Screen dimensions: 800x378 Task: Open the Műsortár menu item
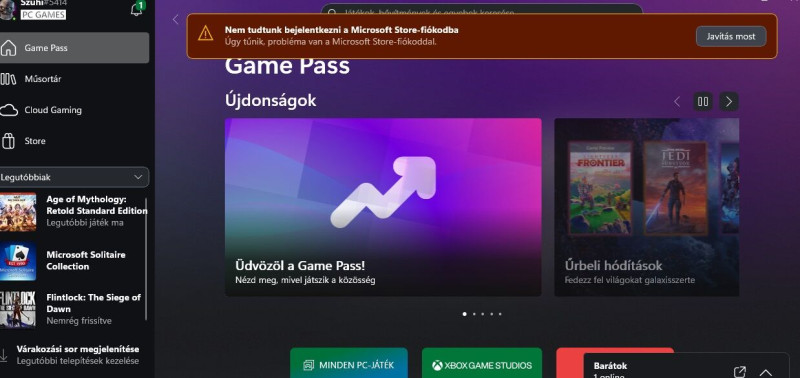click(x=74, y=79)
